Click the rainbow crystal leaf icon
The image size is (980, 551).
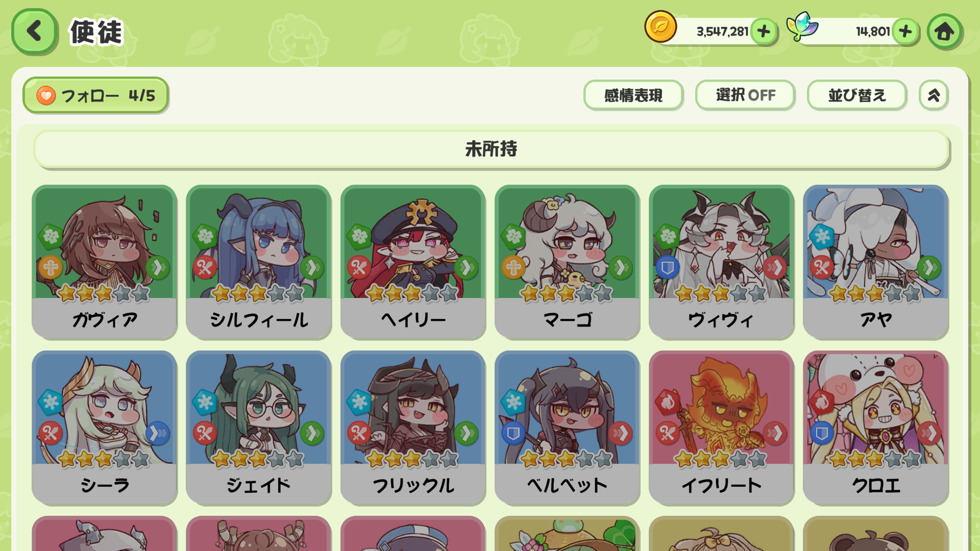coord(802,27)
